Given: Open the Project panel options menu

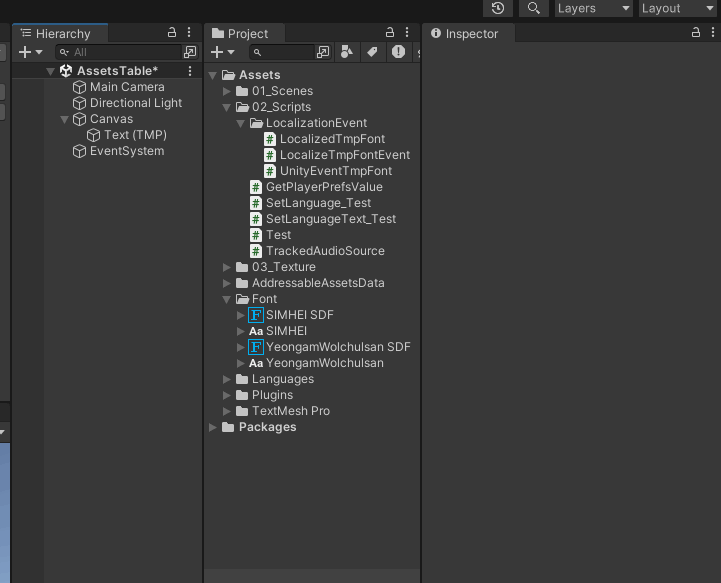Looking at the screenshot, I should click(407, 32).
